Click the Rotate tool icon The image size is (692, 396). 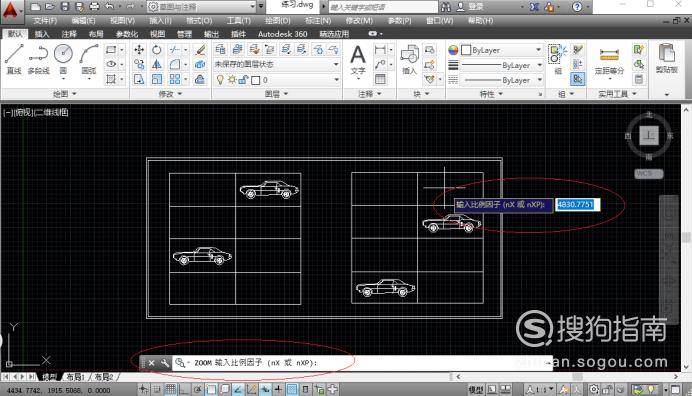click(157, 50)
